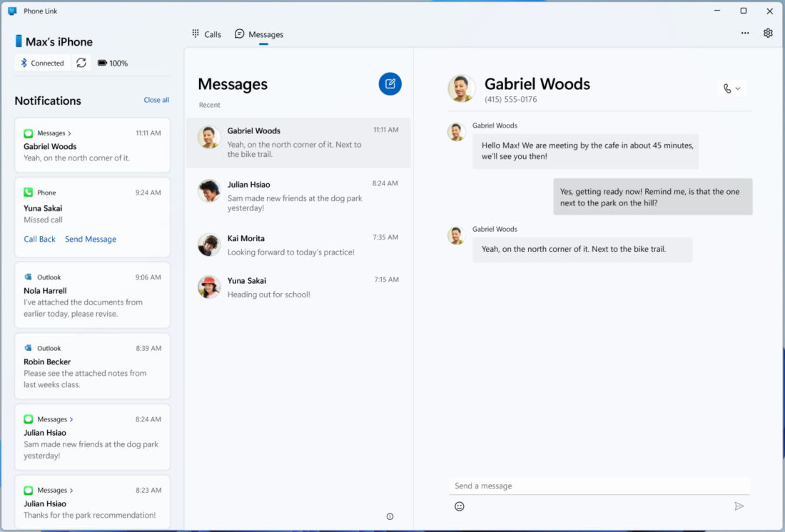Close all notifications
The height and width of the screenshot is (532, 785).
pos(156,100)
